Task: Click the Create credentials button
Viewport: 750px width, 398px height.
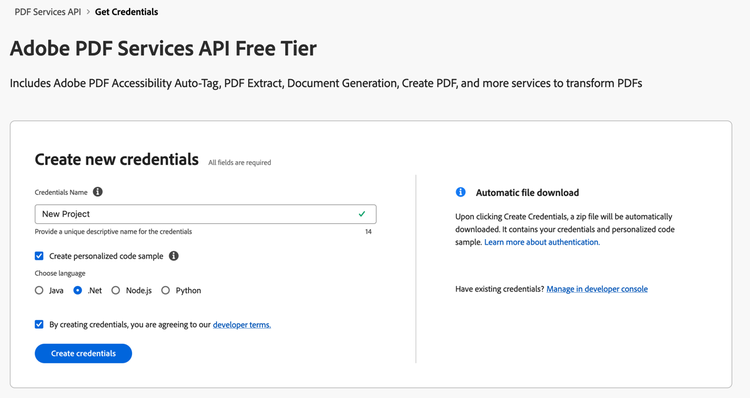Action: point(83,354)
